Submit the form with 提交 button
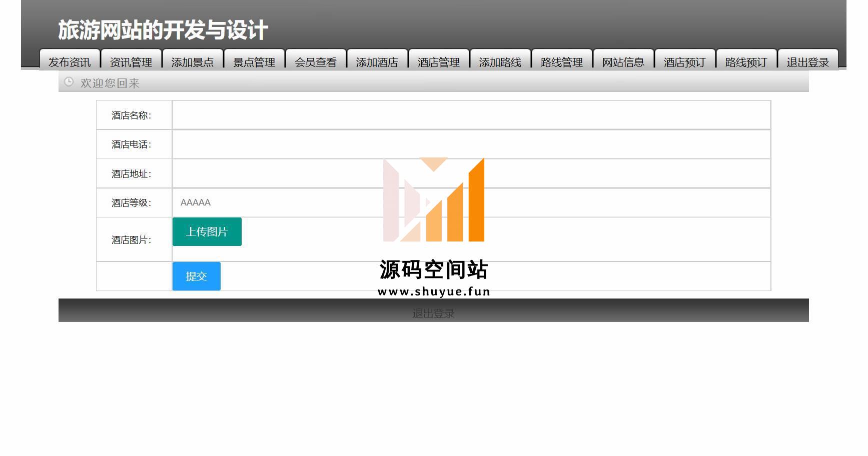This screenshot has height=456, width=868. coord(197,276)
